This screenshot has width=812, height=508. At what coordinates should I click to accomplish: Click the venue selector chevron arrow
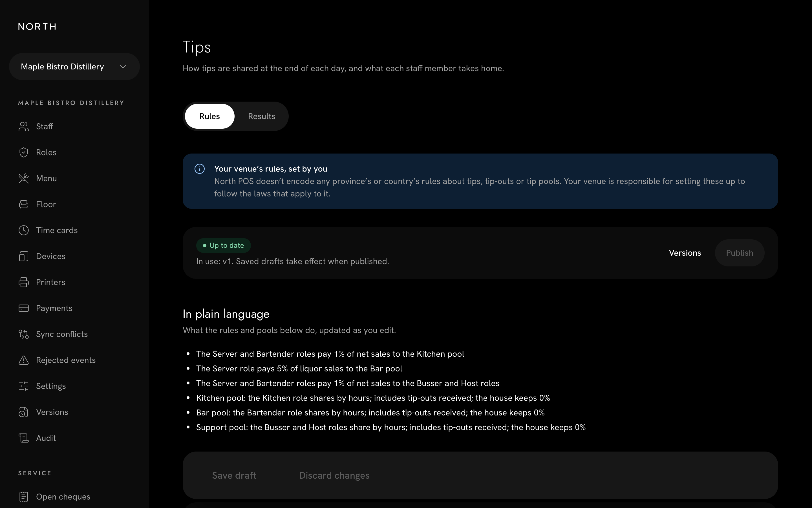123,67
